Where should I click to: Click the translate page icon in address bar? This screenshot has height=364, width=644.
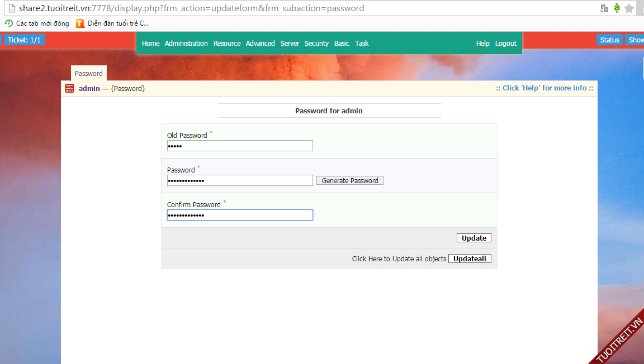click(x=604, y=8)
